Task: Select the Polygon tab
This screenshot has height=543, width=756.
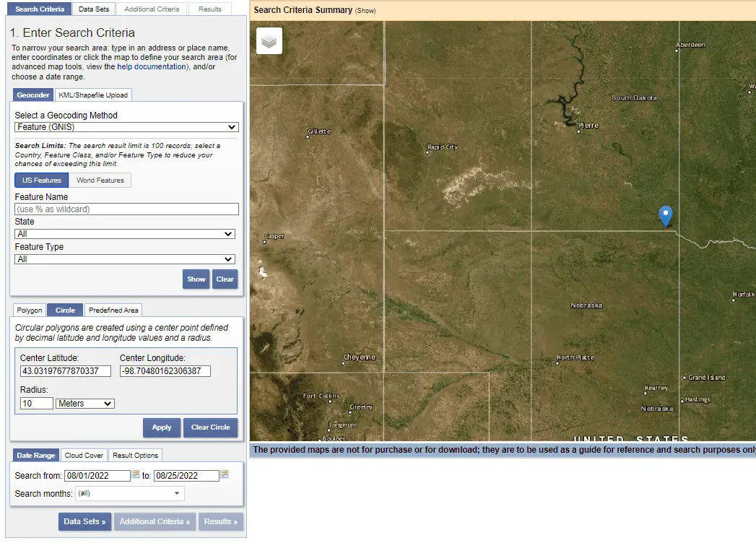Action: (x=29, y=310)
